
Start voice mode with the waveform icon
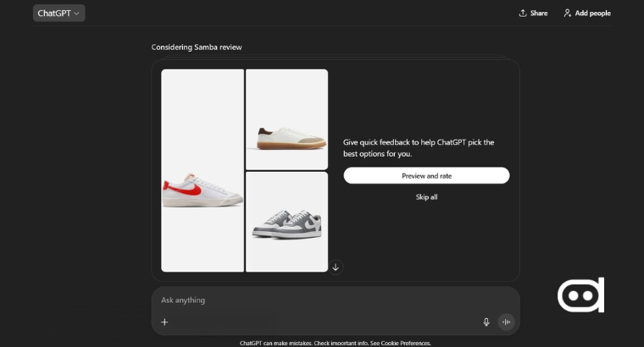(507, 322)
